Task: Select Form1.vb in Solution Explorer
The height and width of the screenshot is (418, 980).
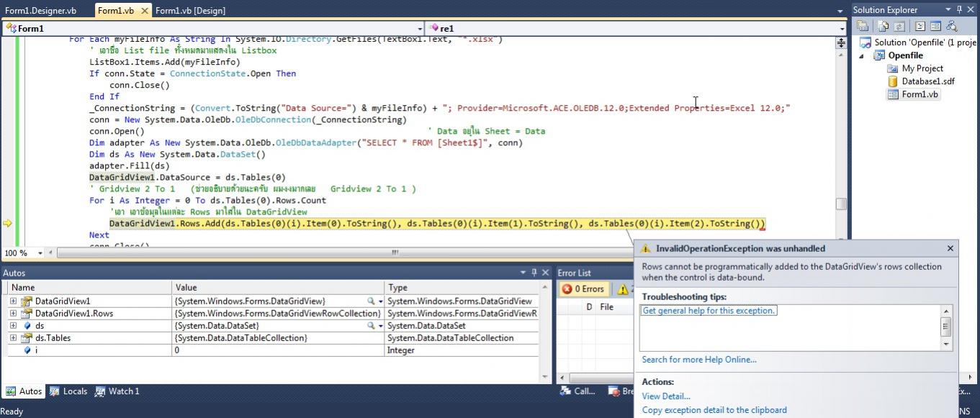Action: click(920, 94)
